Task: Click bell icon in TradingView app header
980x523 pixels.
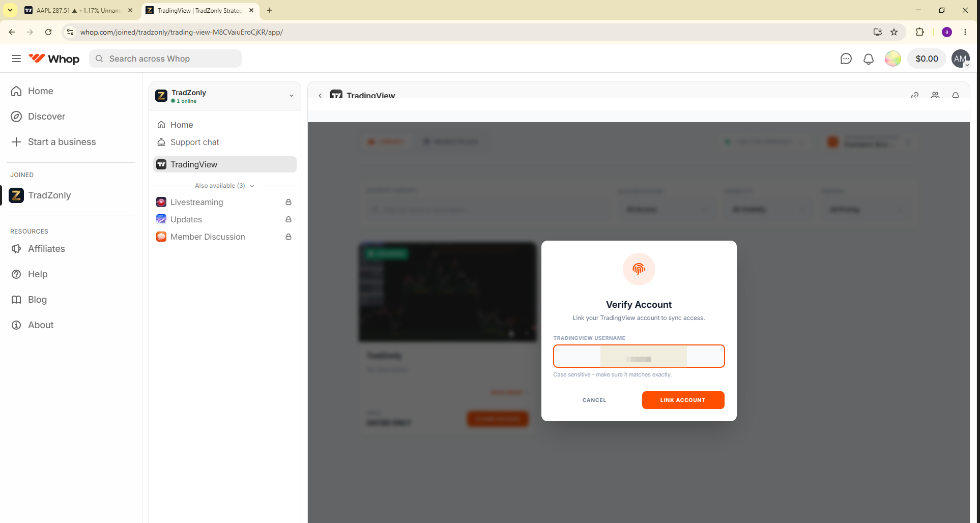Action: [956, 95]
